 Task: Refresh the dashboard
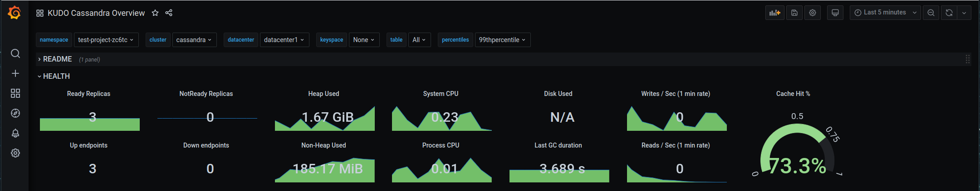tap(949, 13)
